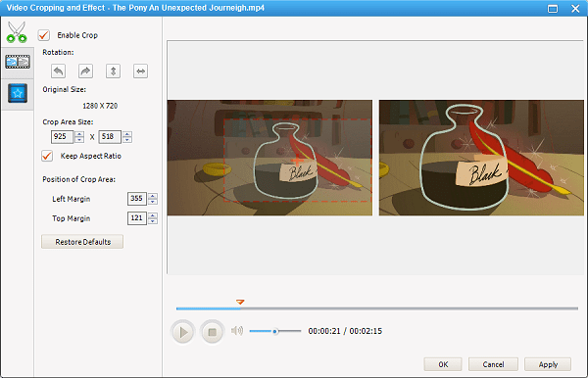588x378 pixels.
Task: Toggle Keep Aspect Ratio checkbox
Action: tap(47, 156)
